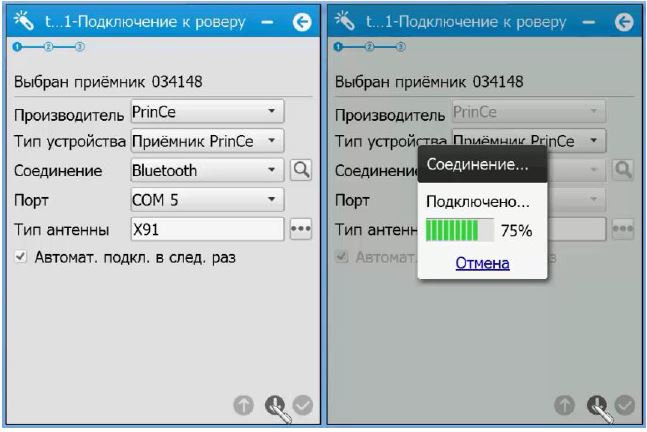Click Тип антенны field containing X91 left window
Image resolution: width=647 pixels, height=432 pixels.
click(208, 229)
